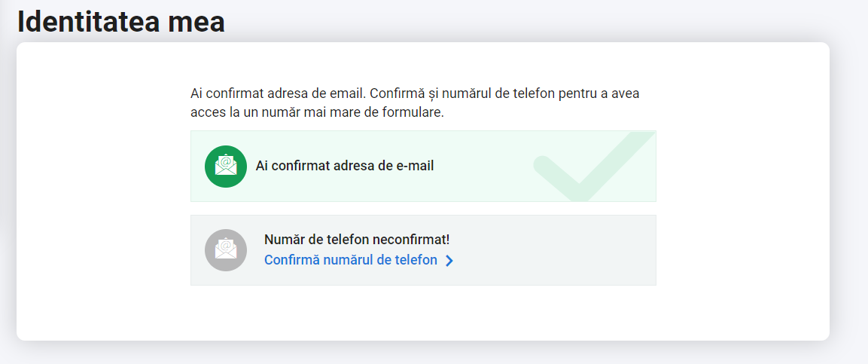Click the intro sentence starting Ai confirmat adresa de email
Screen dimensions: 868x364
coord(415,93)
